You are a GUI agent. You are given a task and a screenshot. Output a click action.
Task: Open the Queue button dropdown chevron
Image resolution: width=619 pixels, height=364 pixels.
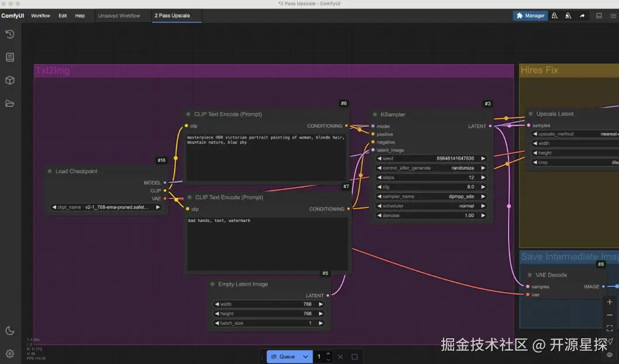(306, 357)
